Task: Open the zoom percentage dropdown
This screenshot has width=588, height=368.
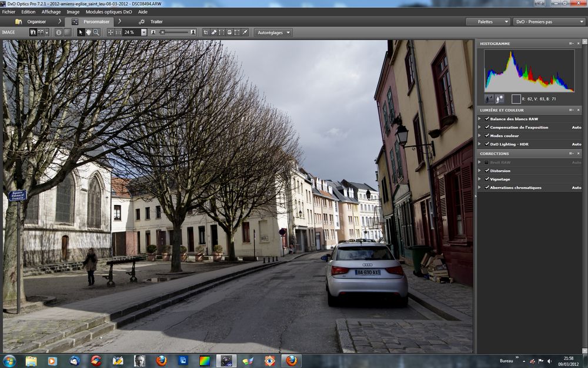Action: coord(143,32)
